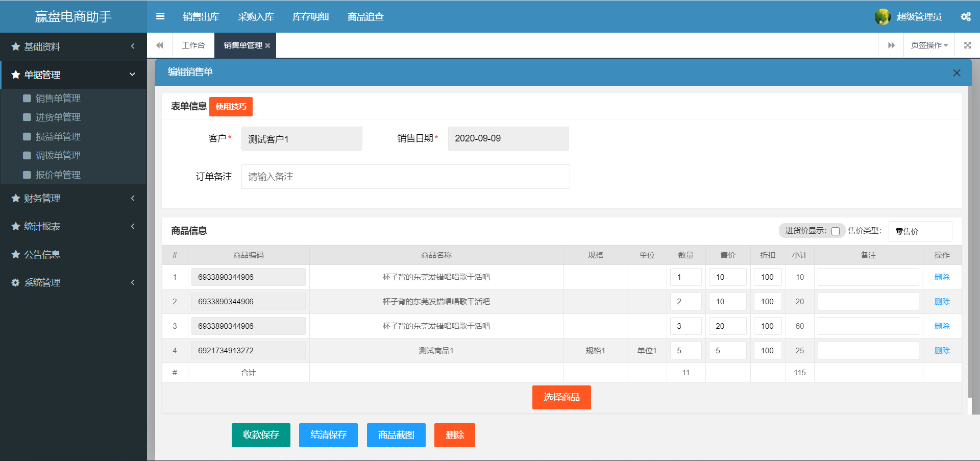Screen dimensions: 980x461
Task: Click the orange 删除 button at bottom
Action: click(x=455, y=435)
